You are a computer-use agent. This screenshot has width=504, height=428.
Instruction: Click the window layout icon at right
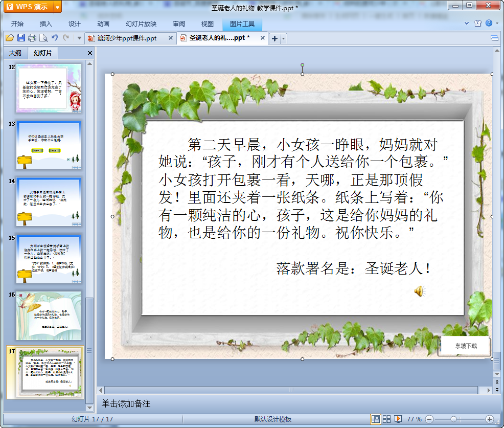coord(494,38)
